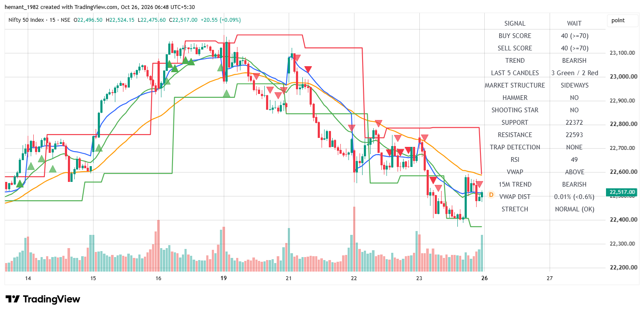The height and width of the screenshot is (313, 644).
Task: Click the 15M TREND row label
Action: click(x=515, y=184)
